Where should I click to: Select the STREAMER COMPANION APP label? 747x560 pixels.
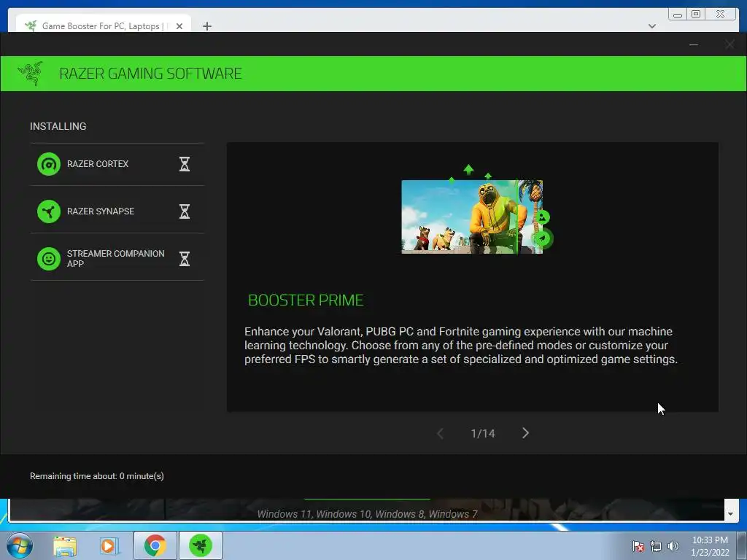[x=116, y=259]
